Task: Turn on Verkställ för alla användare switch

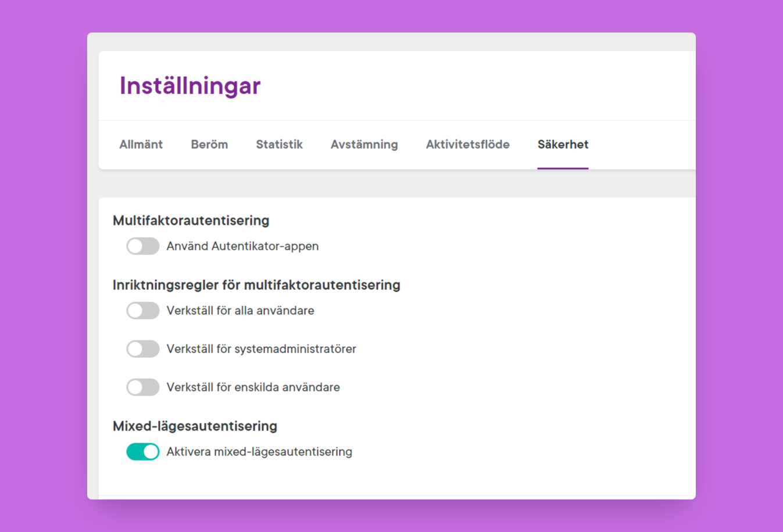Action: 143,311
